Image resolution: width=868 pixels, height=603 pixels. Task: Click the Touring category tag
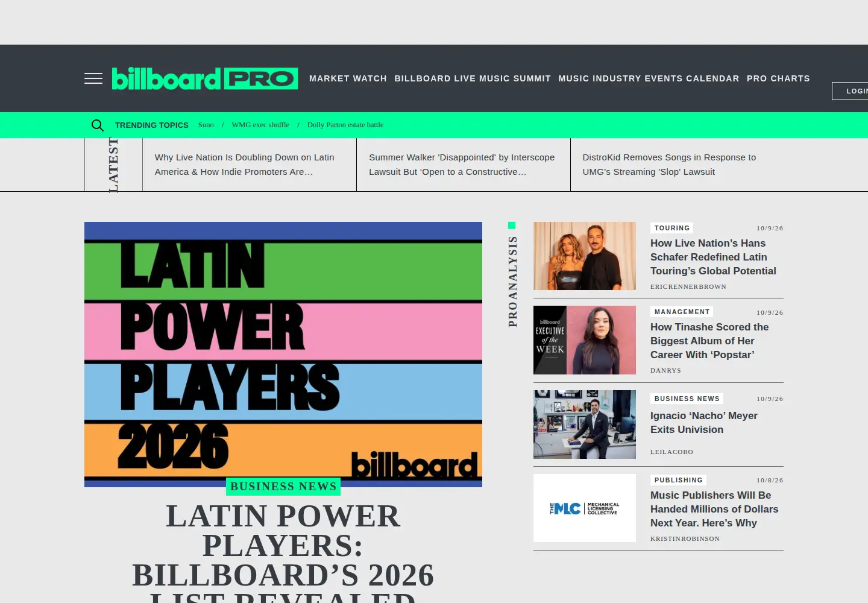pos(672,228)
